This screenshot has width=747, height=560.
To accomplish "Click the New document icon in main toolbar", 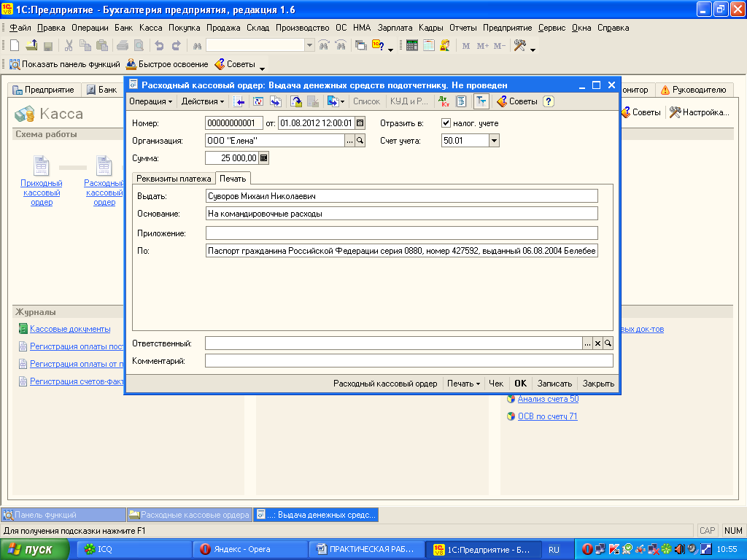I will pos(15,46).
